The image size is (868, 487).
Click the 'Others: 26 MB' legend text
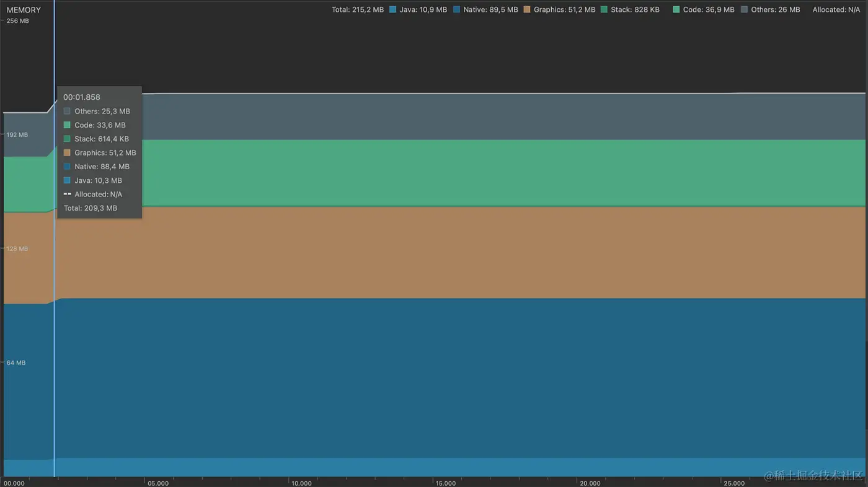[776, 10]
